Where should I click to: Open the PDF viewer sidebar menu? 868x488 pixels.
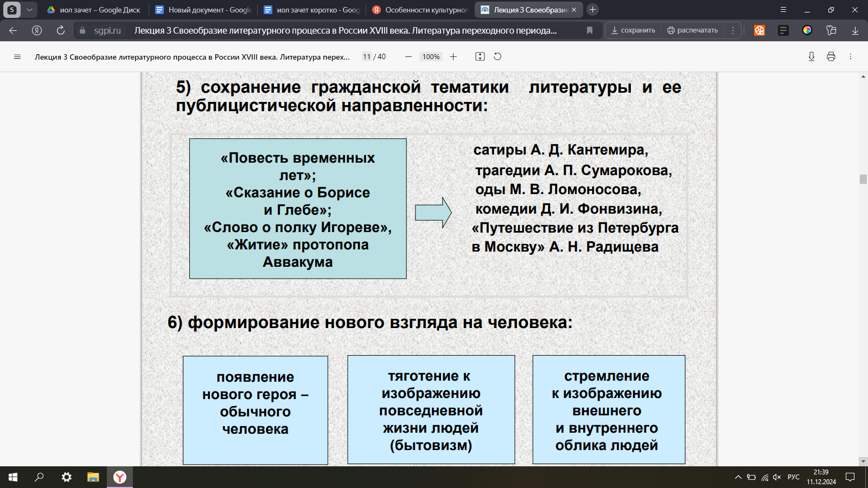coord(17,56)
